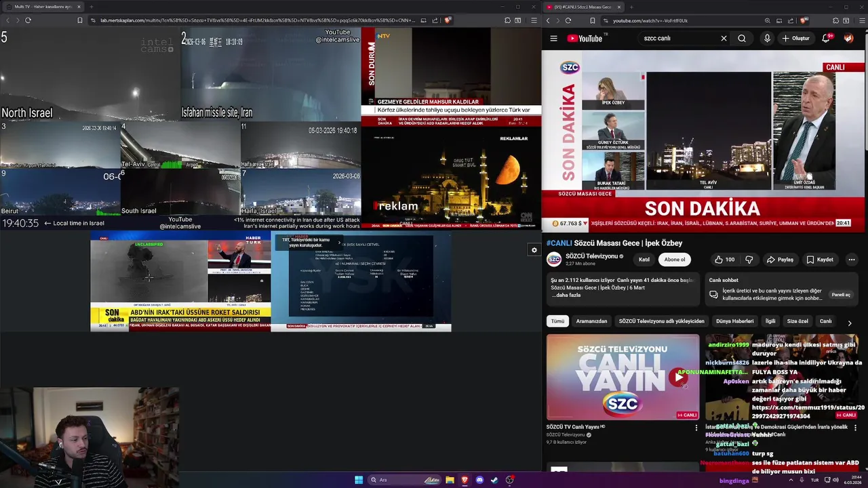This screenshot has width=868, height=488.
Task: Open the SÖZCÜ Televizyonu channel avatar
Action: pyautogui.click(x=554, y=260)
